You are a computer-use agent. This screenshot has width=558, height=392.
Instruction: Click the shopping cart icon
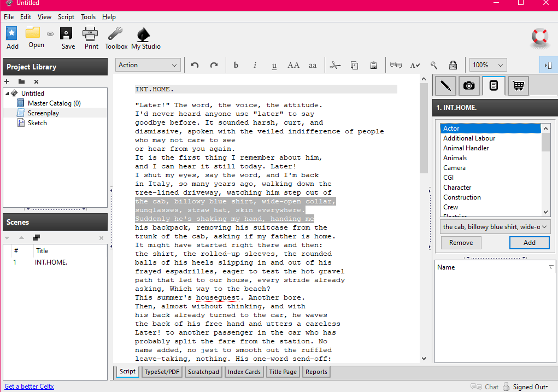(x=518, y=85)
